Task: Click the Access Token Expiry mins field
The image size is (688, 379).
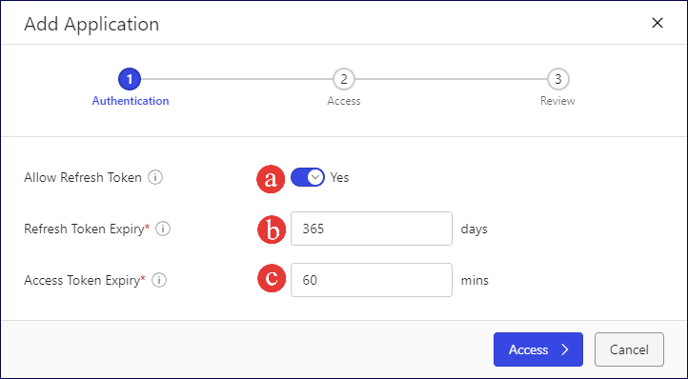Action: pos(372,280)
